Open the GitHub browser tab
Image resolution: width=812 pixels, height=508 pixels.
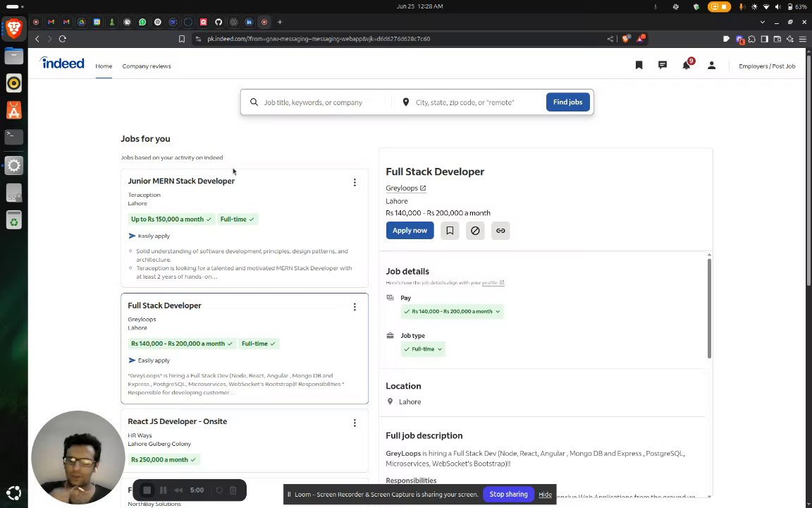pos(219,23)
